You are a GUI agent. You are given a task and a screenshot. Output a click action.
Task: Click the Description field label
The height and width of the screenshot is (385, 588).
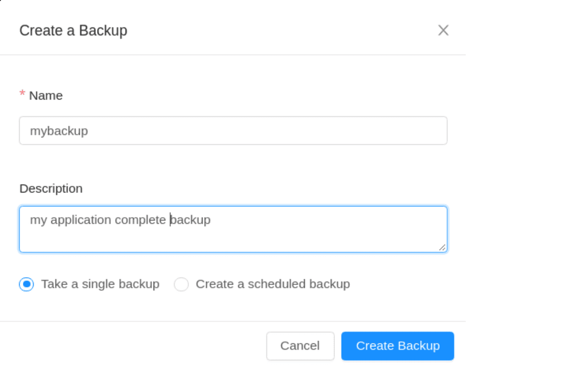coord(51,188)
